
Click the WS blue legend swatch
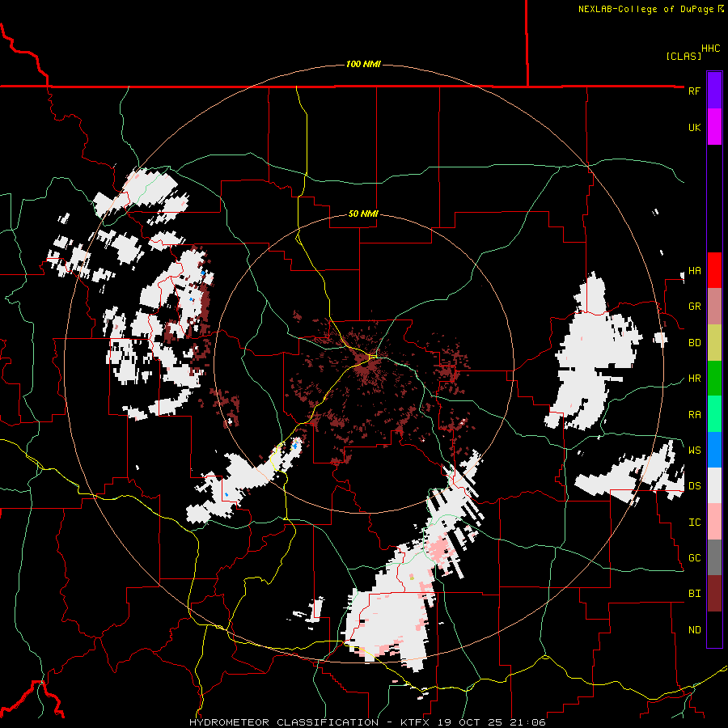click(714, 450)
